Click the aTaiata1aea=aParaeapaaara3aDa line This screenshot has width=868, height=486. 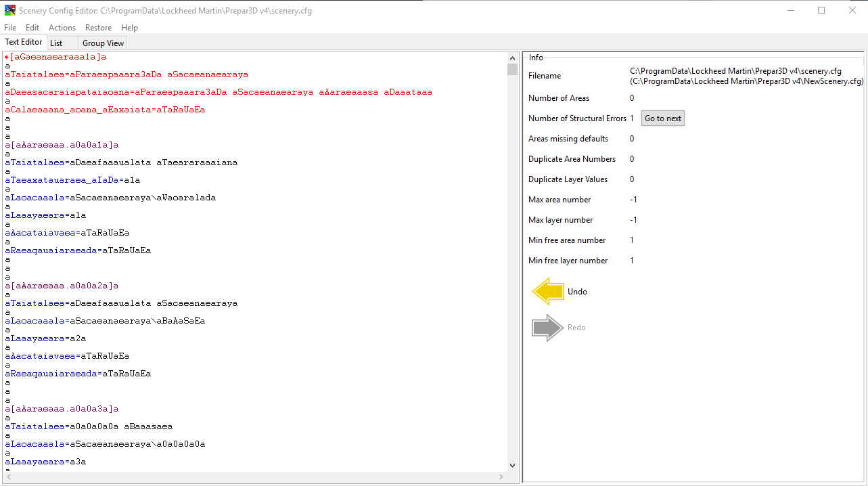127,74
